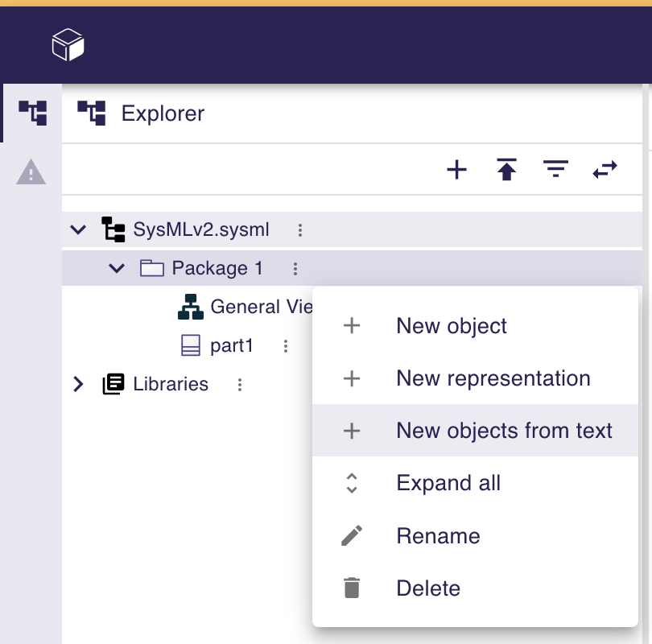652x644 pixels.
Task: Click the Libraries book icon
Action: 111,384
